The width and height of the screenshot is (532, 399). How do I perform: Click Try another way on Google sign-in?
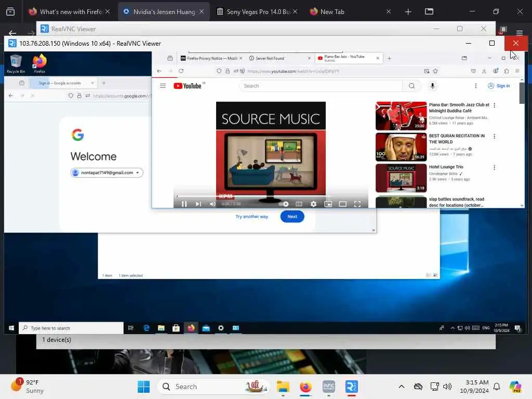[x=252, y=217]
